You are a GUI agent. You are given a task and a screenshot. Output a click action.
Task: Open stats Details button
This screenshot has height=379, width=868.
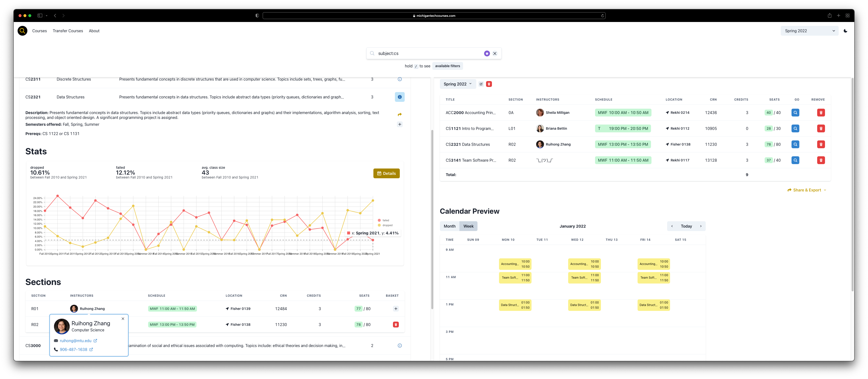tap(386, 173)
